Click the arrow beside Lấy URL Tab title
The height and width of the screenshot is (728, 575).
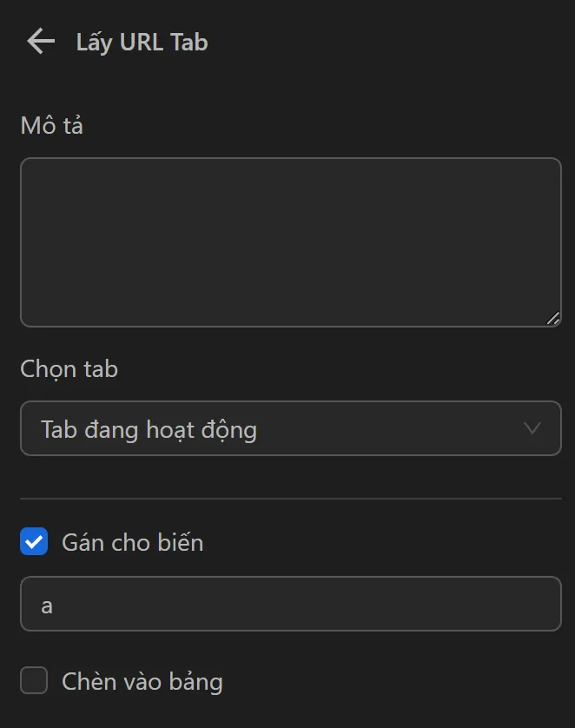click(39, 41)
